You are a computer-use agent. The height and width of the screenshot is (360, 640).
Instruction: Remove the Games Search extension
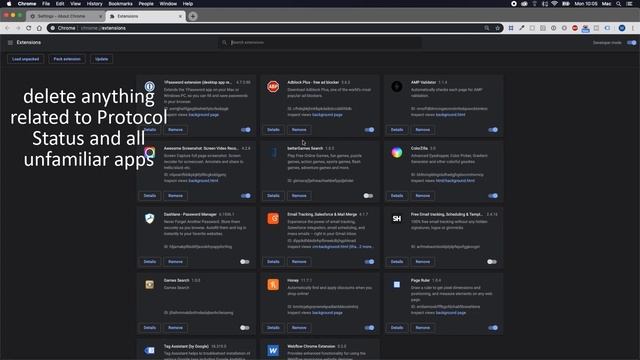click(176, 328)
